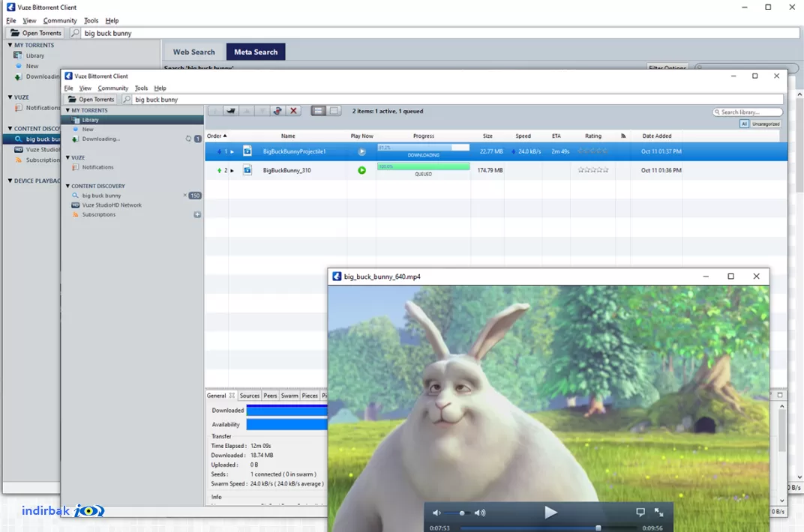This screenshot has width=804, height=532.
Task: Sort by the Name column header
Action: point(288,136)
